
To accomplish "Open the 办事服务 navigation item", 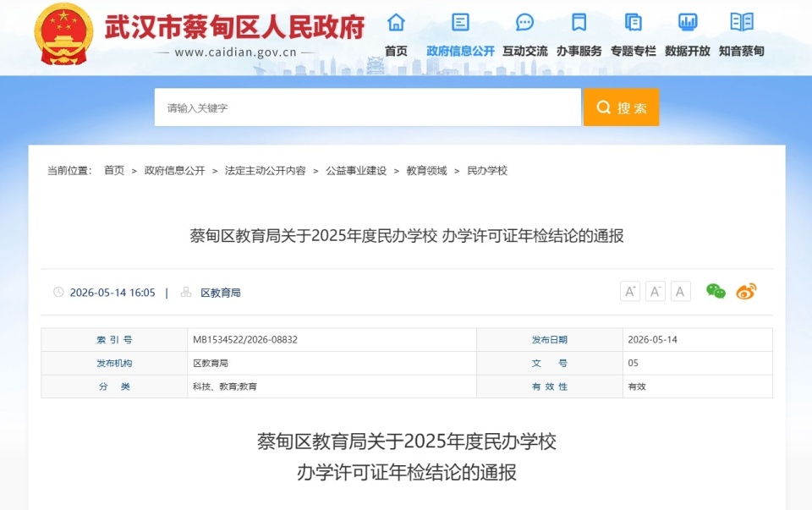I will point(579,51).
